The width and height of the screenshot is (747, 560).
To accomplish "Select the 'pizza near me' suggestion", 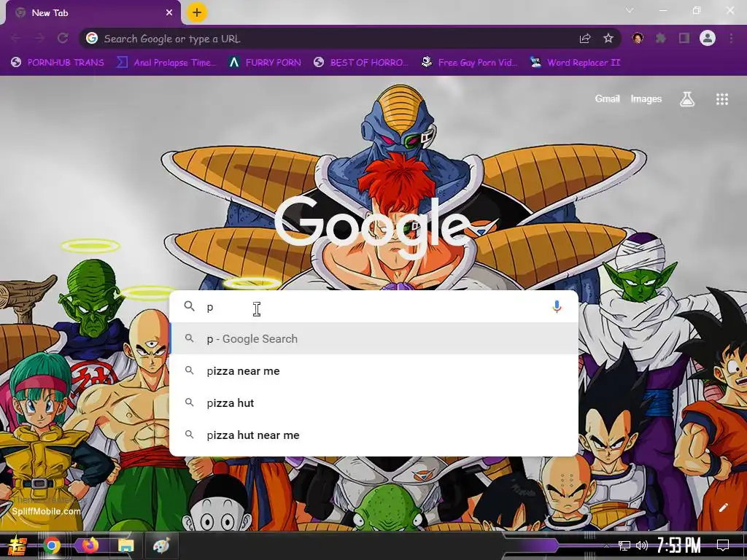I will pyautogui.click(x=374, y=371).
